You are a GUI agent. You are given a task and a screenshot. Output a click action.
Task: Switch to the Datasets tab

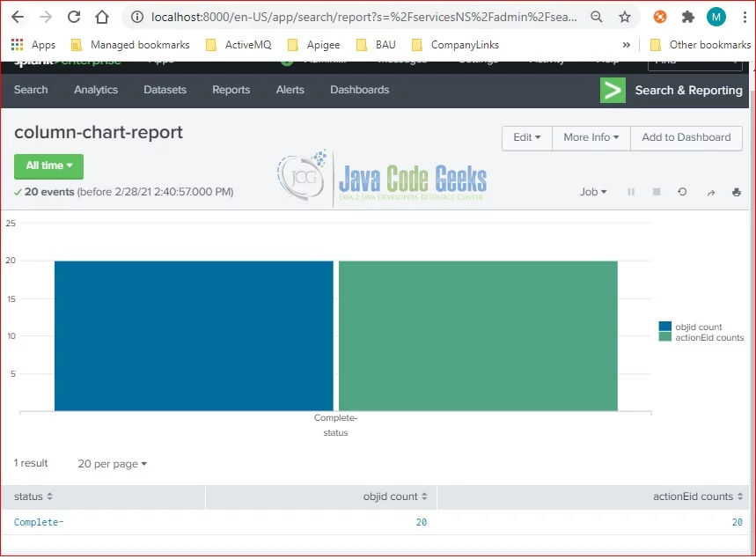165,90
